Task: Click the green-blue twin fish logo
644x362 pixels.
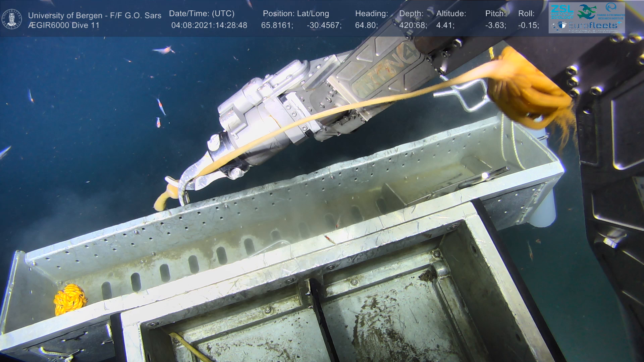Action: pyautogui.click(x=587, y=11)
